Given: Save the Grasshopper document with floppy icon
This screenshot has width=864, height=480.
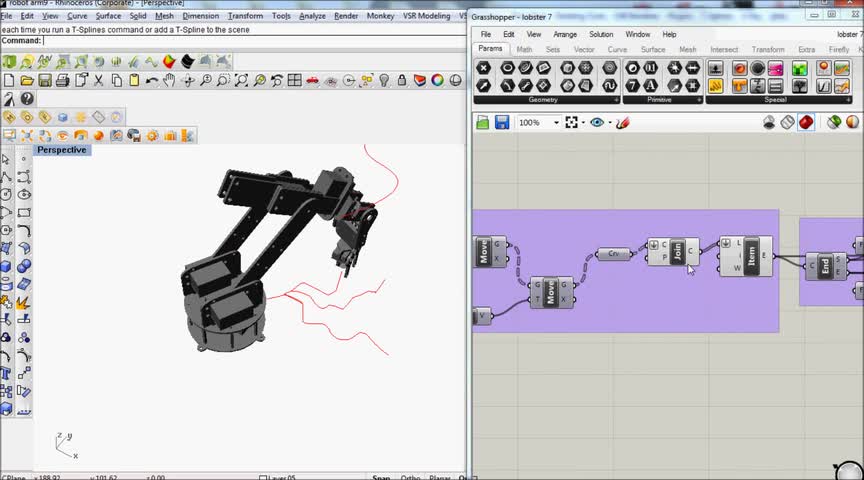Looking at the screenshot, I should (x=502, y=122).
